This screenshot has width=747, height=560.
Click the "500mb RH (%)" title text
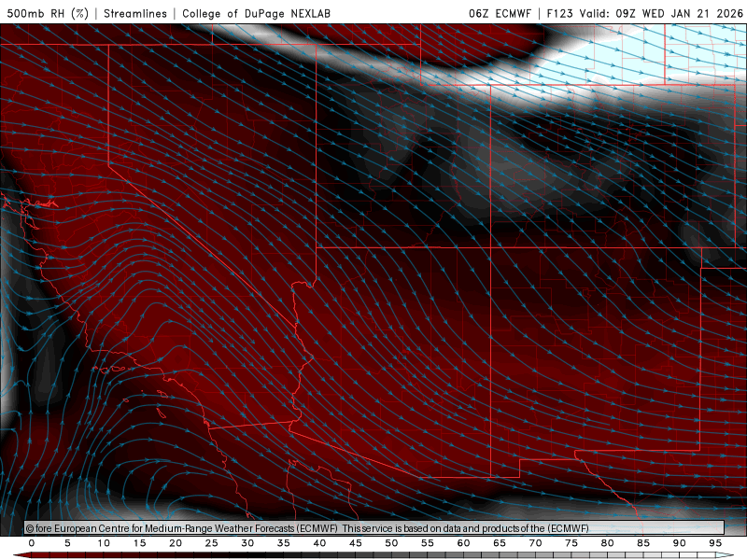point(48,13)
